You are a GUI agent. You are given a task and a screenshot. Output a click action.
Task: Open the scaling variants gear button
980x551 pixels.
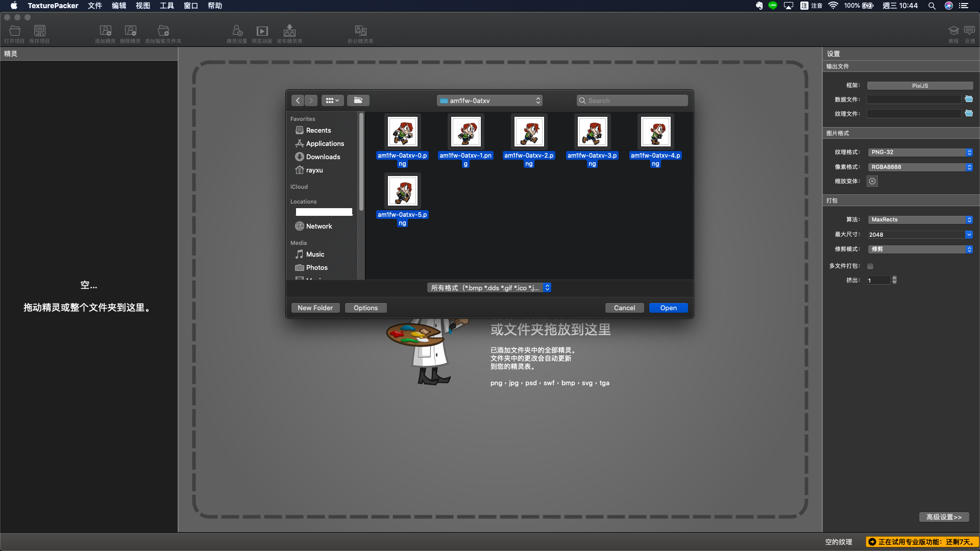(x=872, y=181)
